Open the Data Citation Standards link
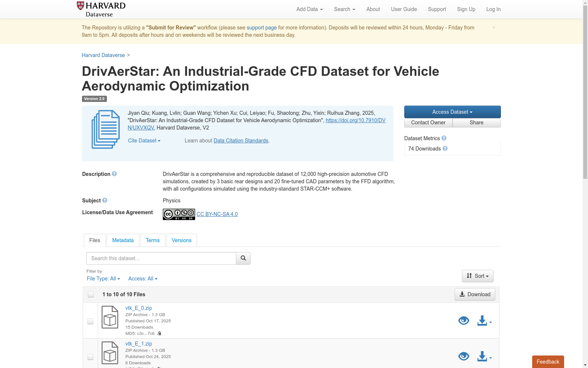The width and height of the screenshot is (588, 368). pos(241,141)
